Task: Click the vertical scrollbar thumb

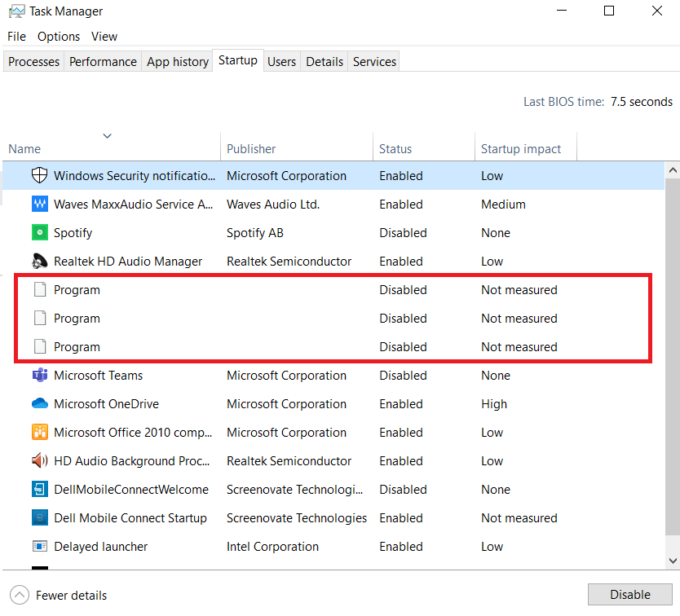Action: [x=673, y=356]
